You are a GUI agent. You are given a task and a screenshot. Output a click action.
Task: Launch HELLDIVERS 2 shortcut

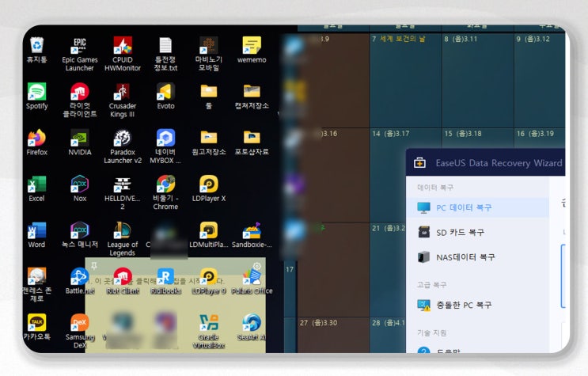point(123,192)
